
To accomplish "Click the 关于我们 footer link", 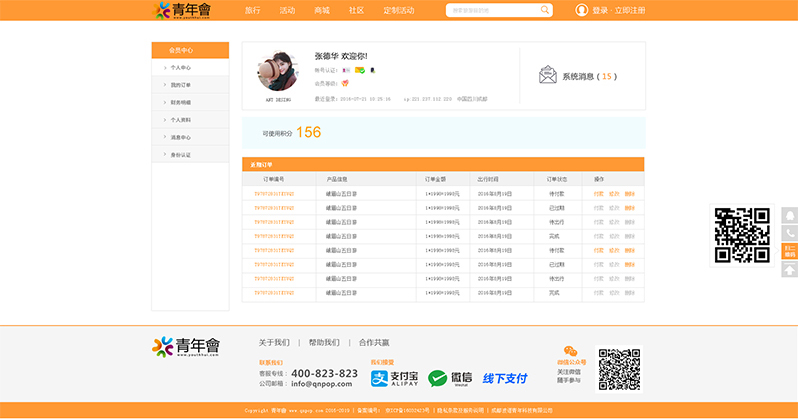I will [274, 342].
